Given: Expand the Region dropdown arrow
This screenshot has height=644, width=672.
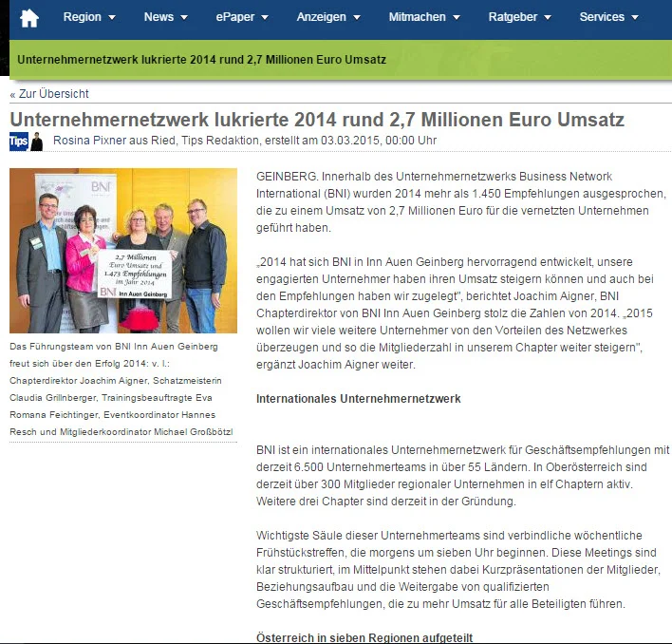Looking at the screenshot, I should 112,18.
